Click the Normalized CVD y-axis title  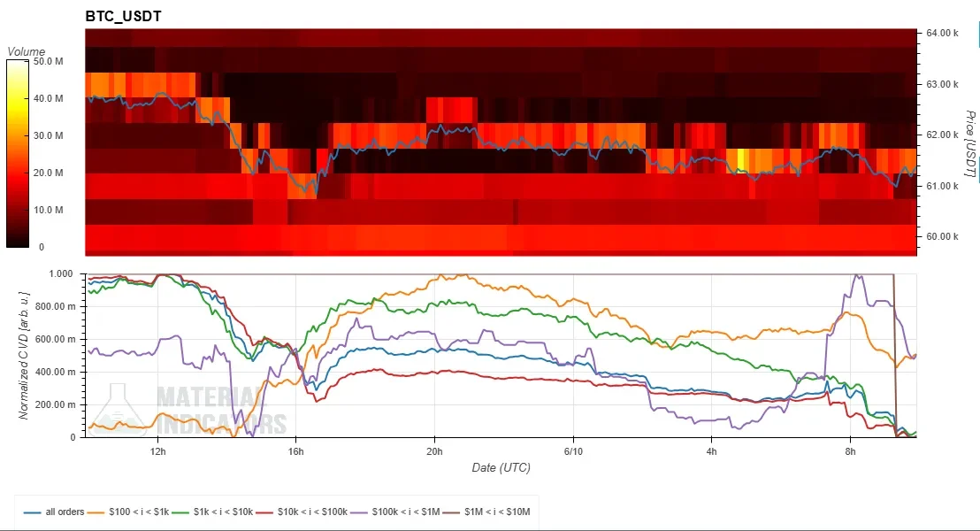point(24,355)
